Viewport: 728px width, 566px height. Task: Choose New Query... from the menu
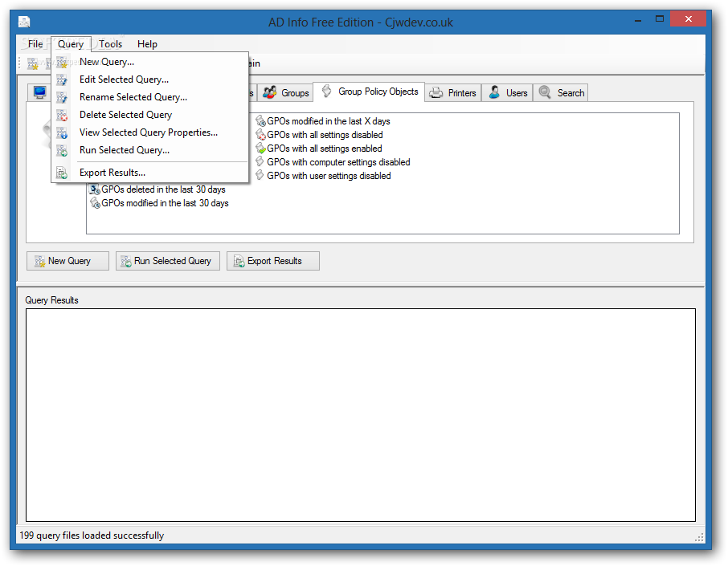pyautogui.click(x=150, y=62)
